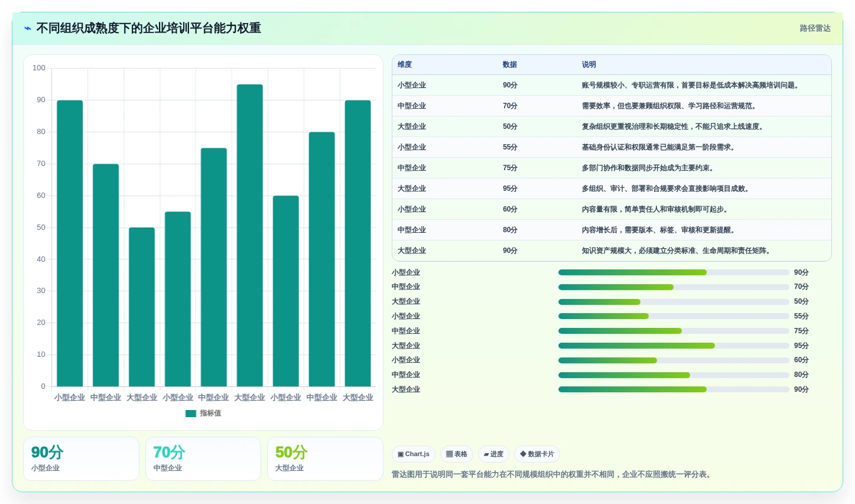Click the Chart.js chip
Image resolution: width=855 pixels, height=504 pixels.
pos(414,454)
